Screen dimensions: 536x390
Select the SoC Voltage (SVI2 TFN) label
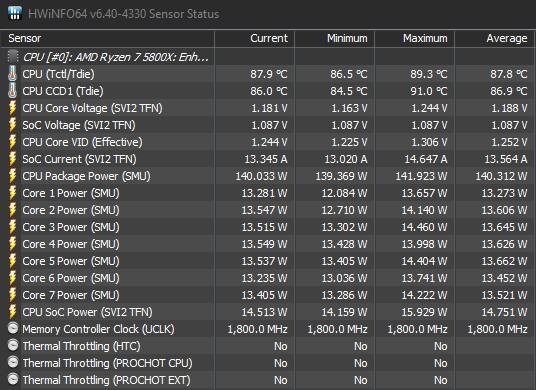pos(79,125)
